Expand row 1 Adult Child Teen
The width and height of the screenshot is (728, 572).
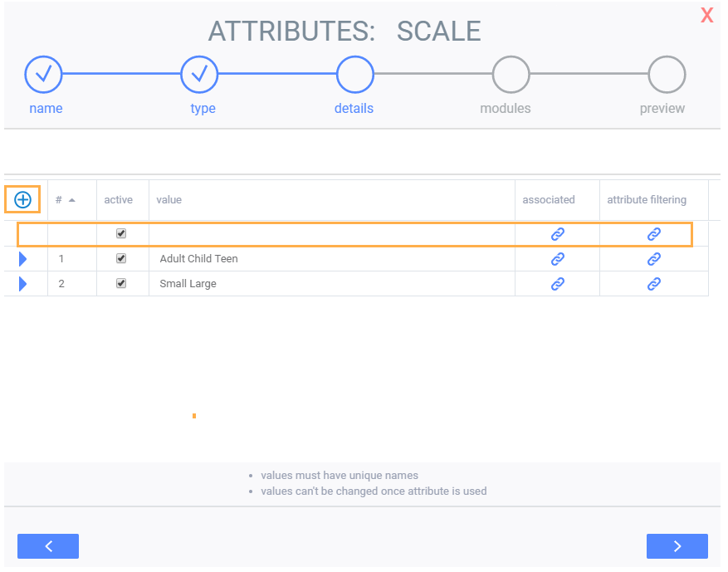pyautogui.click(x=22, y=259)
